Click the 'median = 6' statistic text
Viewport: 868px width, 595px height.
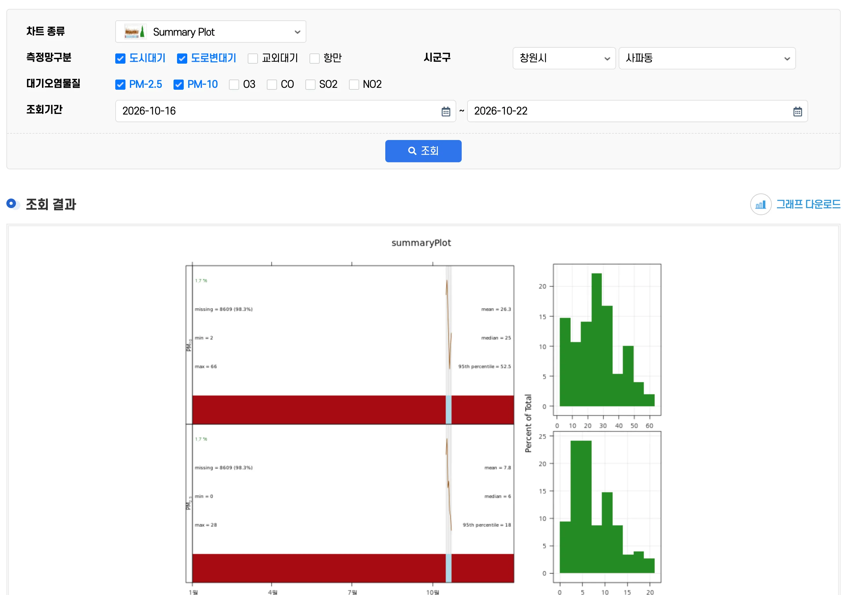click(x=497, y=496)
